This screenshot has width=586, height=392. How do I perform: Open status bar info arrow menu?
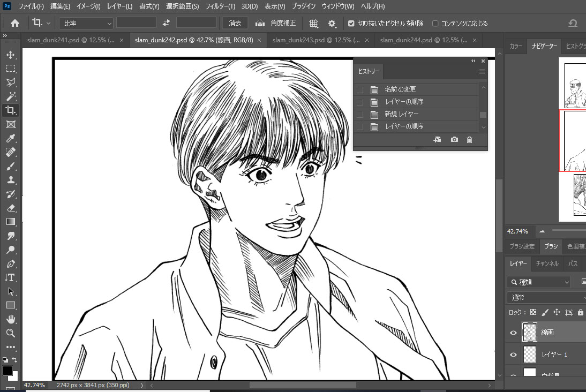coord(141,385)
